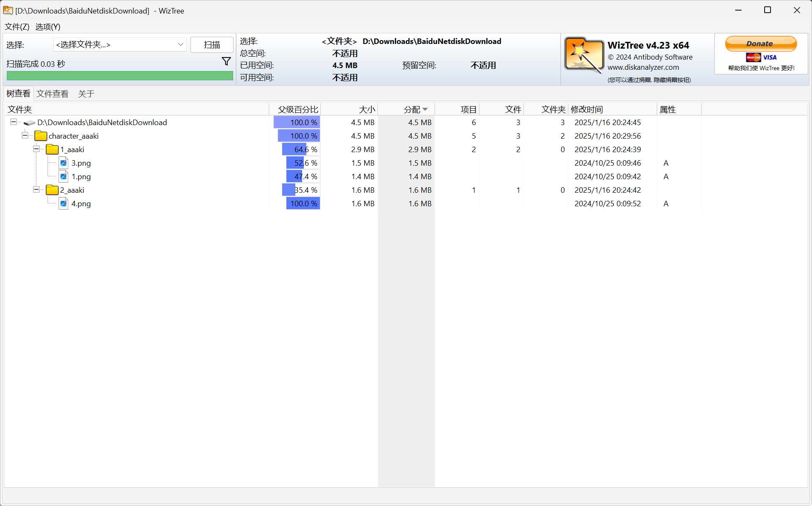Viewport: 812px width, 506px height.
Task: Collapse the 2_aaaki folder node
Action: point(36,190)
